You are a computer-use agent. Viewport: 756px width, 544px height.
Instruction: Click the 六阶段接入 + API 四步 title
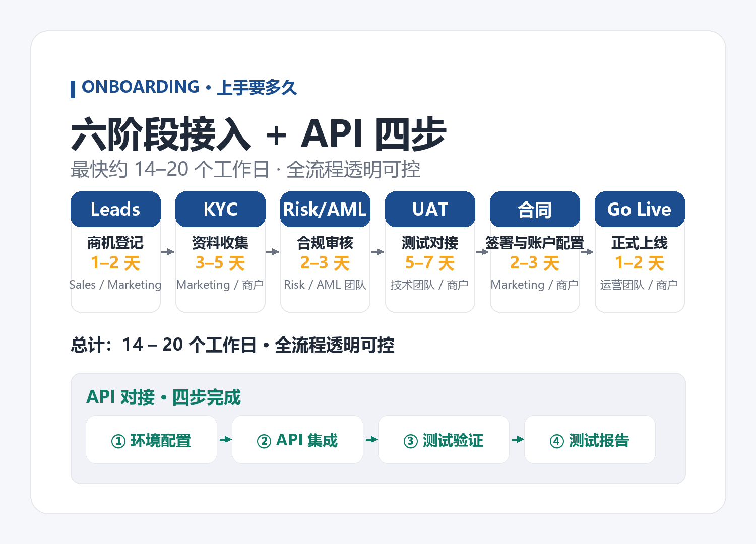click(x=259, y=134)
